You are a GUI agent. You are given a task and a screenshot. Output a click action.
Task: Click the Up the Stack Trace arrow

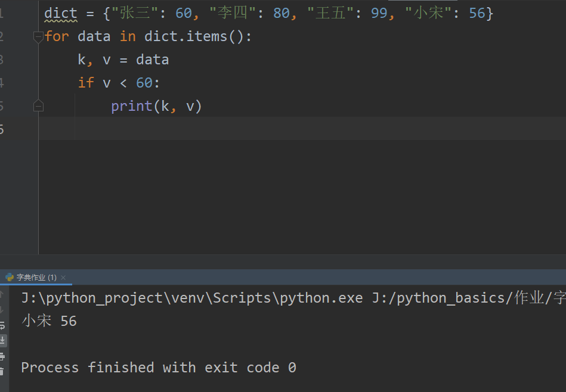pyautogui.click(x=2, y=295)
